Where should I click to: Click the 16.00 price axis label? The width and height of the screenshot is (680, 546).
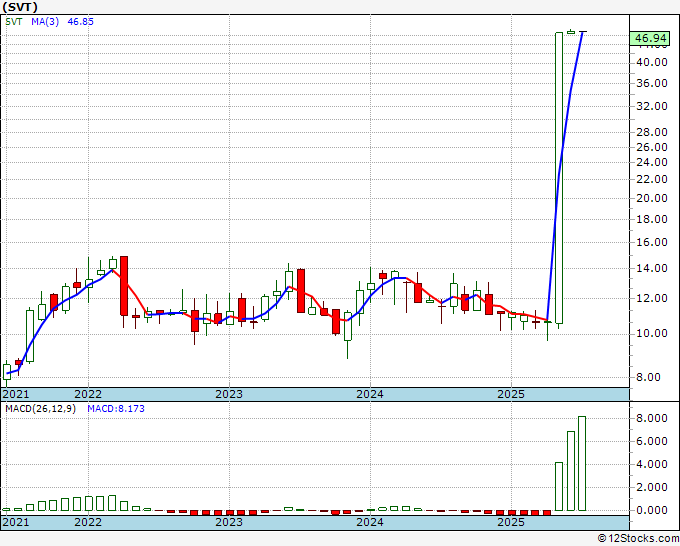point(652,242)
